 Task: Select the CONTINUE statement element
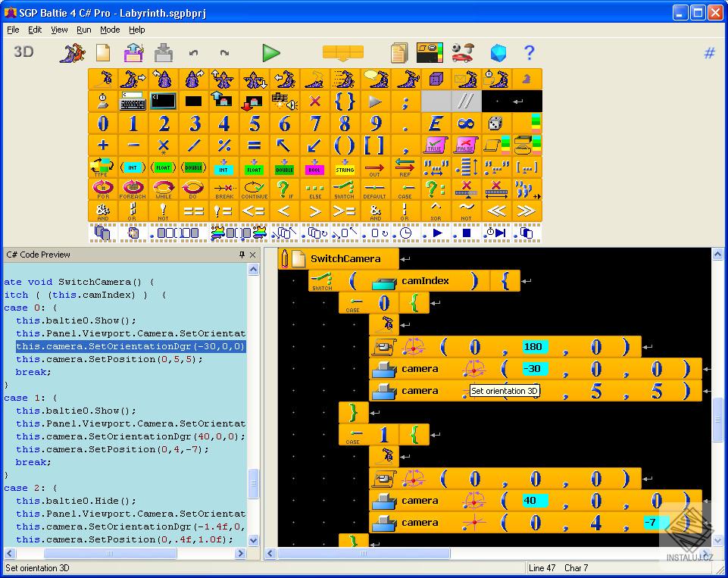click(254, 189)
